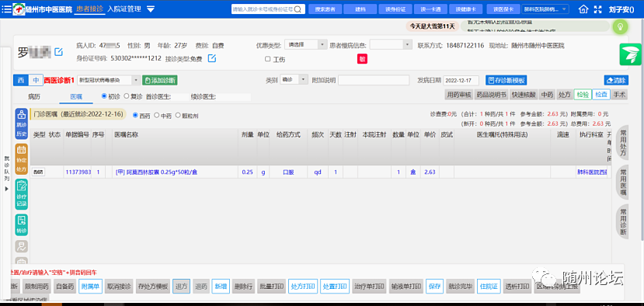The image size is (644, 306).
Task: Open the 医嘱 tab
Action: tap(76, 97)
